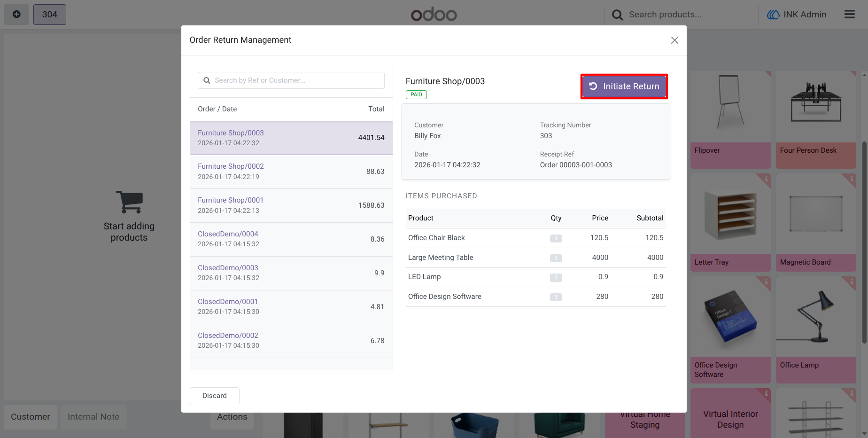
Task: Click the new order plus icon
Action: [x=16, y=15]
